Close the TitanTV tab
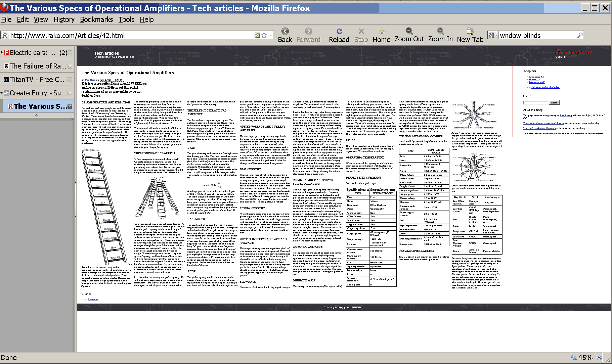 [70, 80]
